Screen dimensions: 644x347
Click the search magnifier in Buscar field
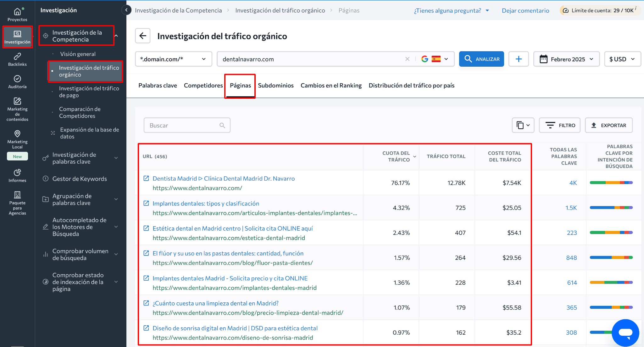(x=222, y=126)
